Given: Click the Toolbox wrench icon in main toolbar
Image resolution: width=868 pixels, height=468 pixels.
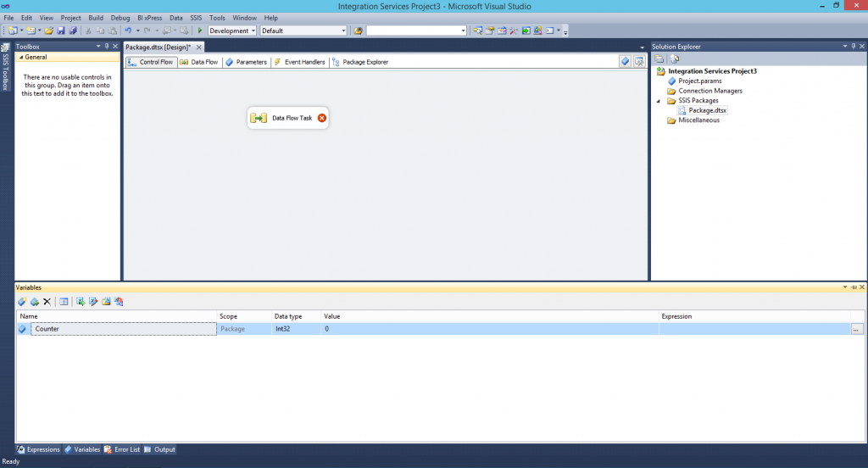Looking at the screenshot, I should (514, 31).
